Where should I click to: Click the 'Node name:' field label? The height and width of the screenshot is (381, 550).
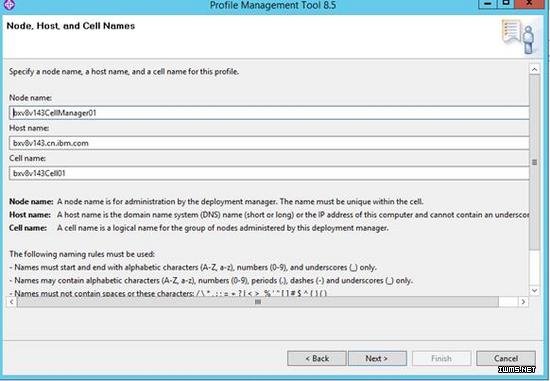[31, 98]
